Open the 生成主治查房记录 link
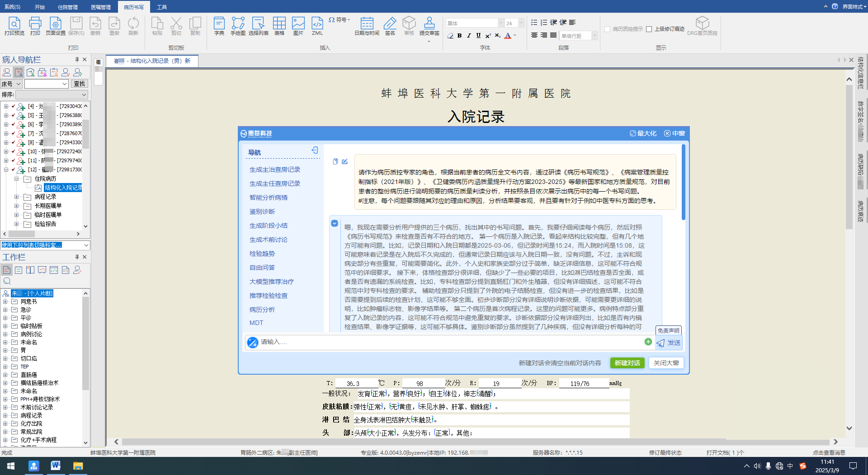This screenshot has height=475, width=868. click(x=275, y=169)
